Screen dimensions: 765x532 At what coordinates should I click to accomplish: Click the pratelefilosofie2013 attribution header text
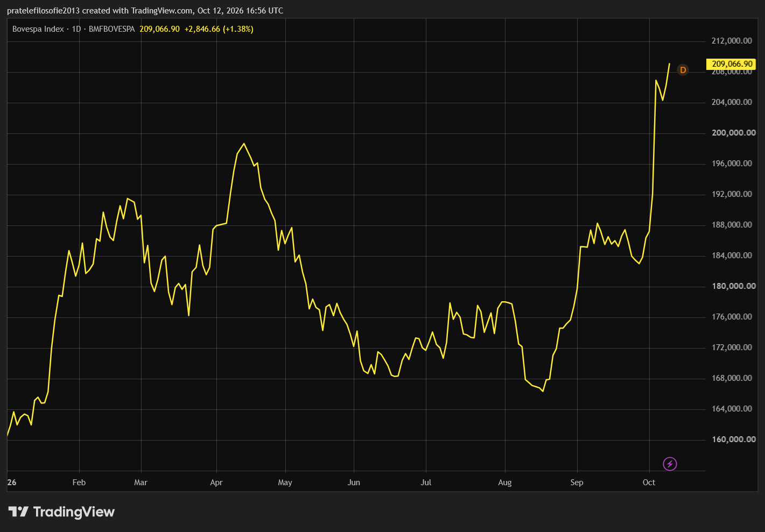(145, 11)
